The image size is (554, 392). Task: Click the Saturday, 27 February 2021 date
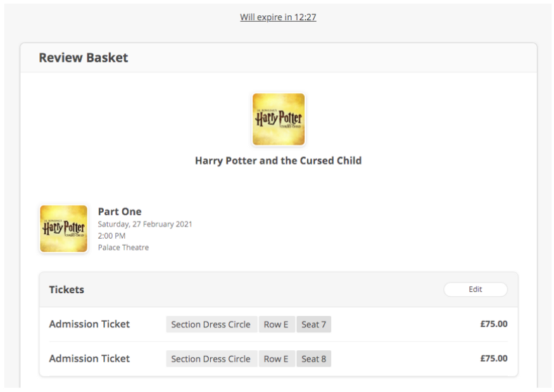pos(145,224)
